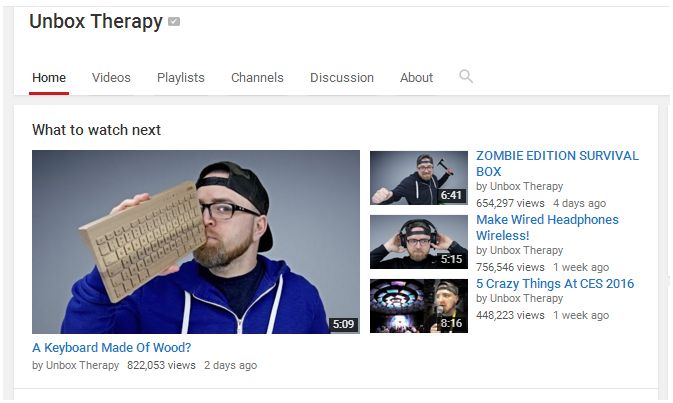Open "ZOMBIE EDITION SURVIVAL BOX" title link
Image resolution: width=673 pixels, height=403 pixels.
point(557,164)
